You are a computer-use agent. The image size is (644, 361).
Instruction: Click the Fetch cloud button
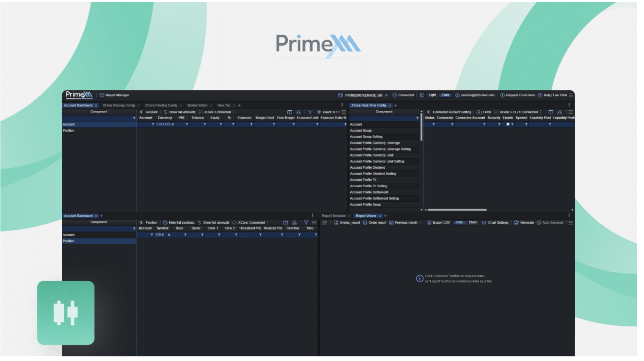[484, 112]
